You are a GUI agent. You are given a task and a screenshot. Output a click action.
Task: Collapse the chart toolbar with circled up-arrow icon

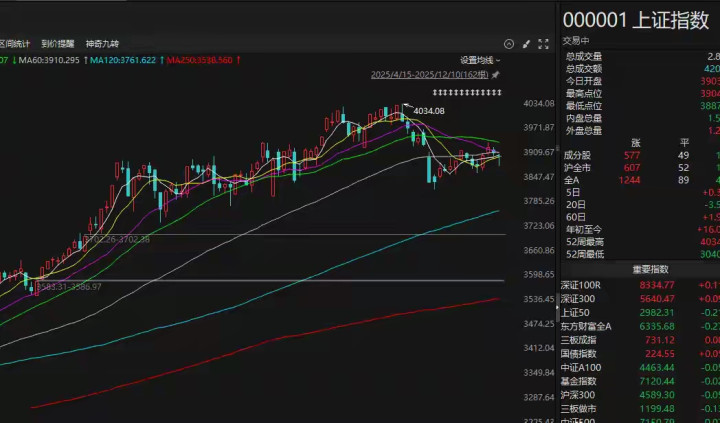coord(509,44)
